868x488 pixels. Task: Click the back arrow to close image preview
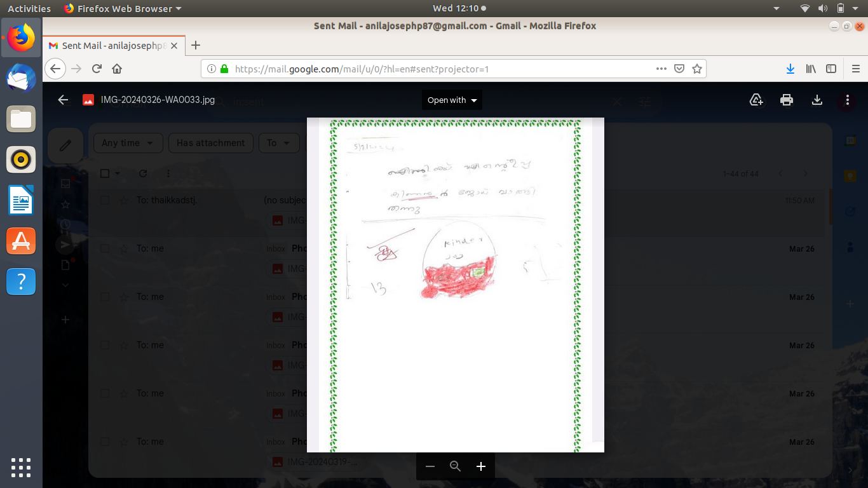(x=63, y=100)
